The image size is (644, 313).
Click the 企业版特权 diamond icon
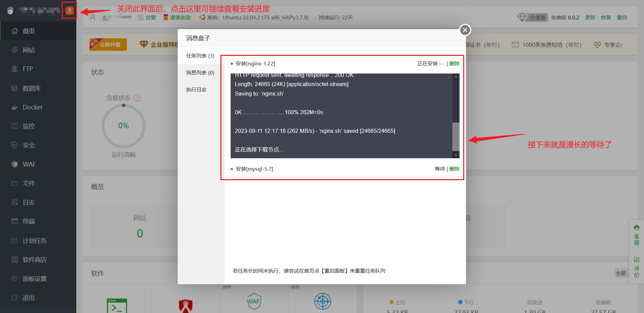click(x=144, y=44)
